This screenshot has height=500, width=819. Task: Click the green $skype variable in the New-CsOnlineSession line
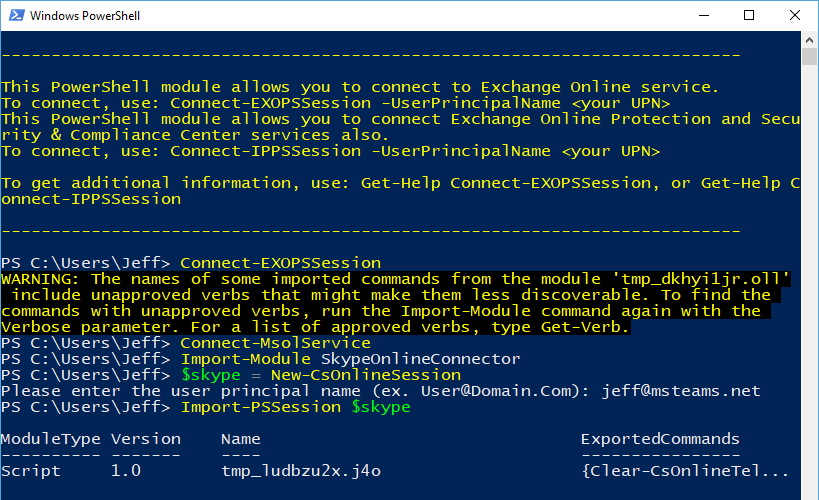[211, 375]
